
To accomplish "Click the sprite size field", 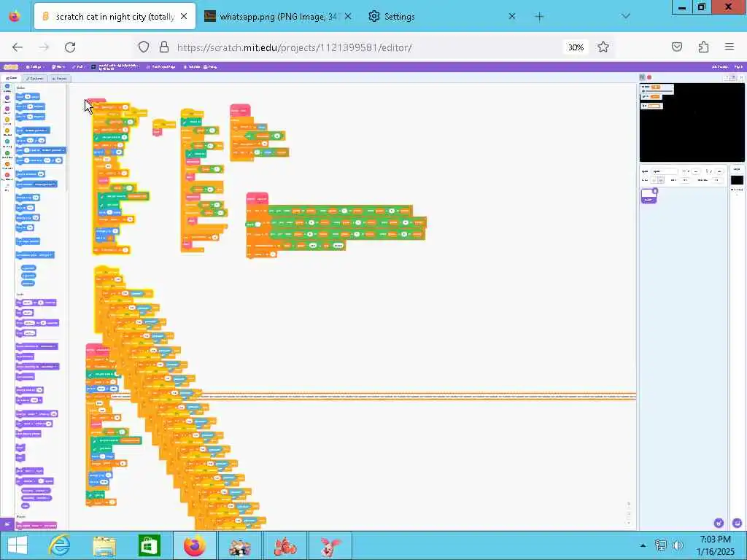I will 684,180.
